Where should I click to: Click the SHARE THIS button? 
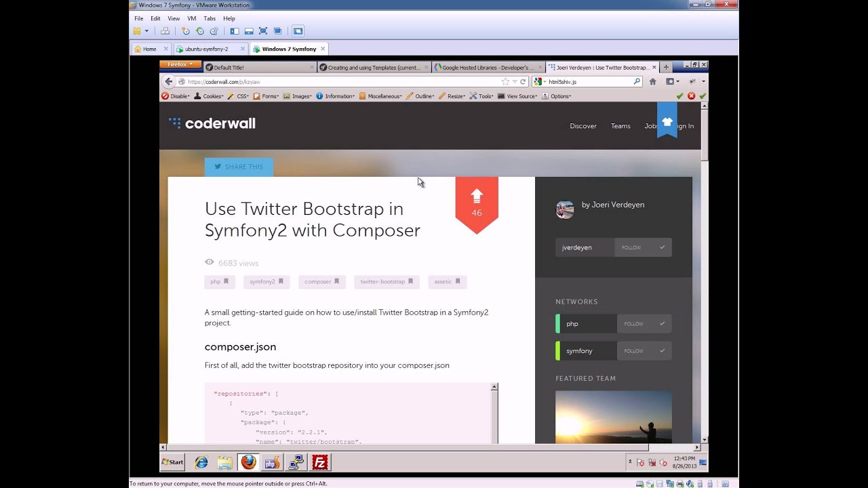pos(239,167)
